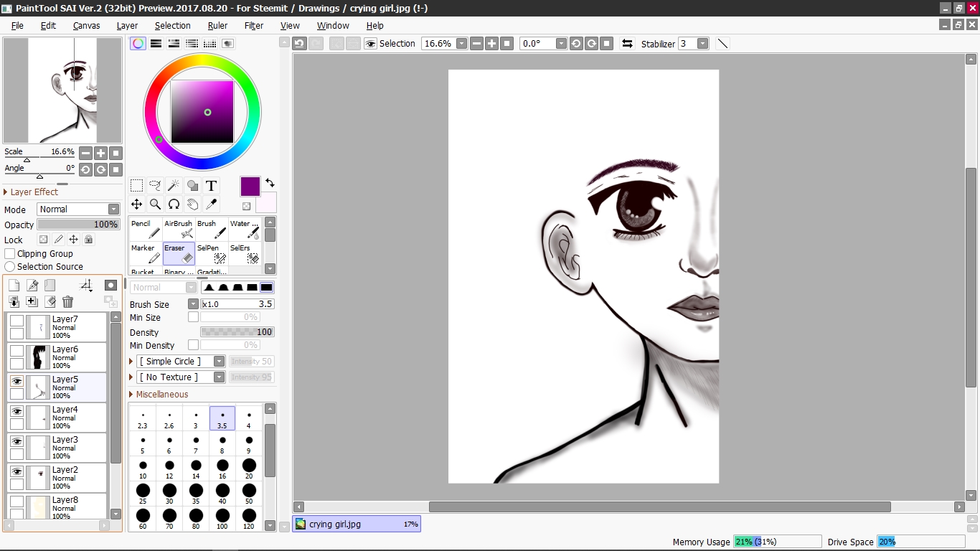Hide Layer4 using its eye icon
Viewport: 980px width, 551px height.
click(17, 412)
